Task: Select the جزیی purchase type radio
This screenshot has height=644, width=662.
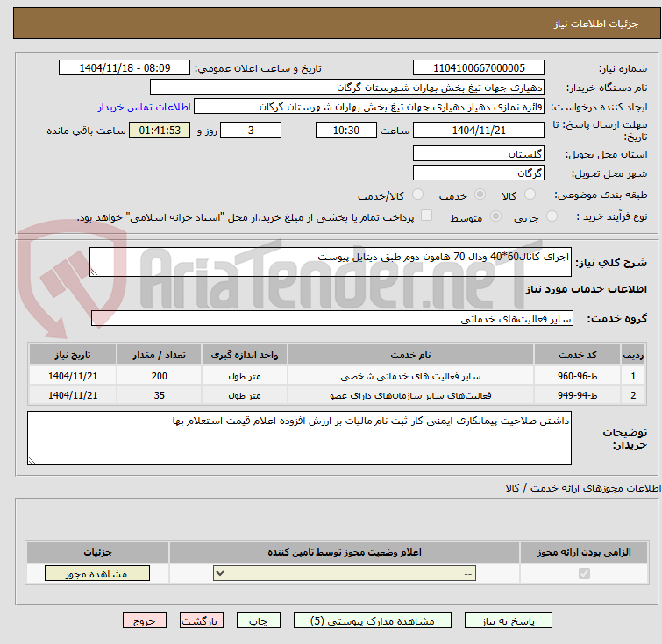Action: (552, 216)
